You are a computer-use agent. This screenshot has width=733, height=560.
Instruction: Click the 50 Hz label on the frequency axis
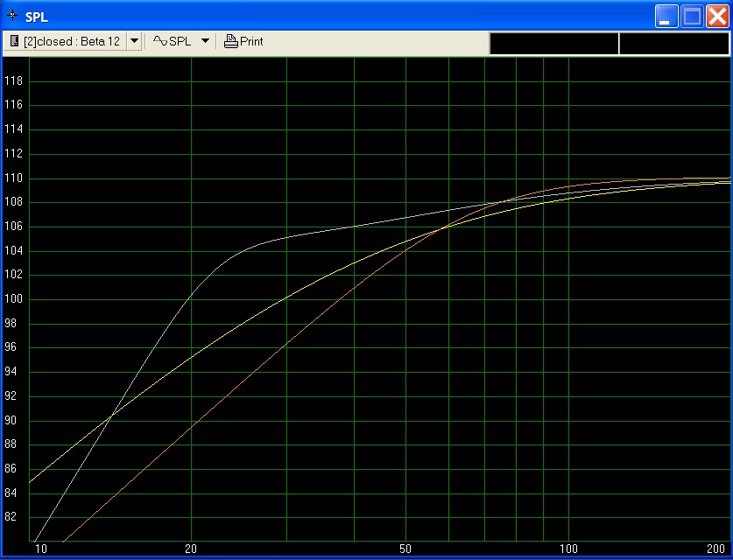click(405, 549)
